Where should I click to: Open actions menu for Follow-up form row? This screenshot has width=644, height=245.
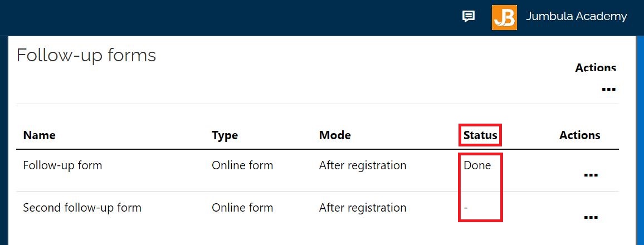(591, 175)
